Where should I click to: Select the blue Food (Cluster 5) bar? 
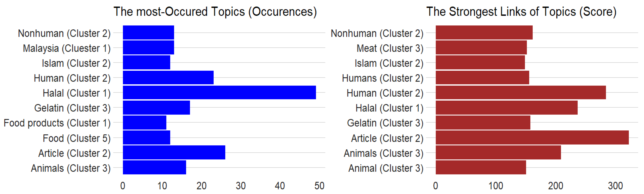146,137
